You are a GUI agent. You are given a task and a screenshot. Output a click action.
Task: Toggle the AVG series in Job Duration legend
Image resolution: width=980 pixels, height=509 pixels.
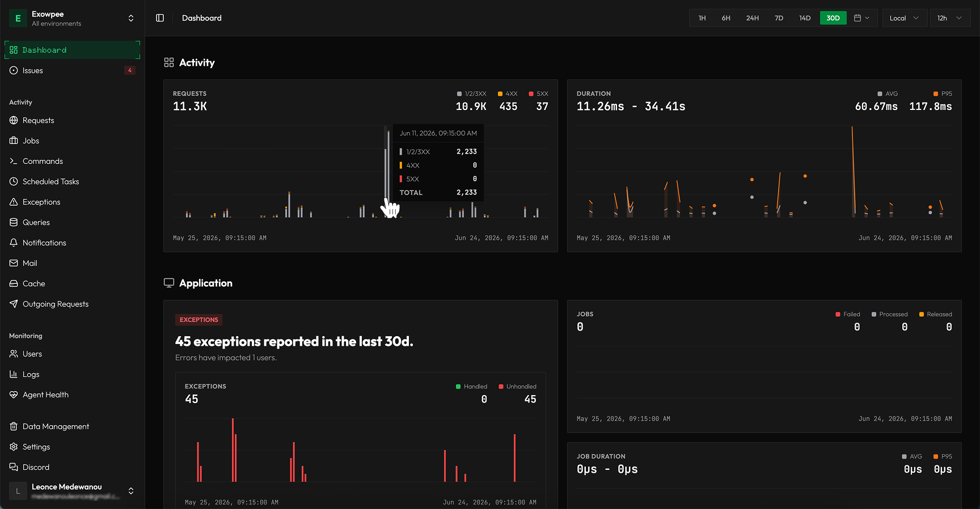coord(912,456)
